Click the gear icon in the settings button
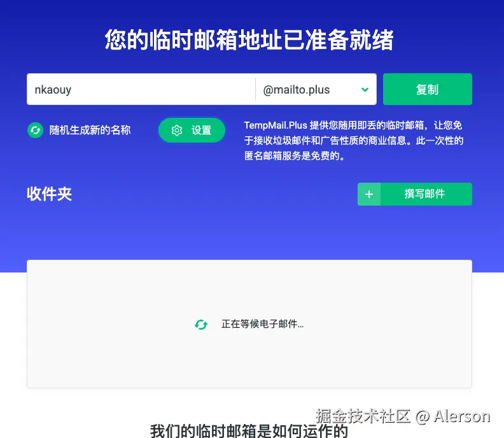Screen dimensions: 504x438 click(177, 131)
